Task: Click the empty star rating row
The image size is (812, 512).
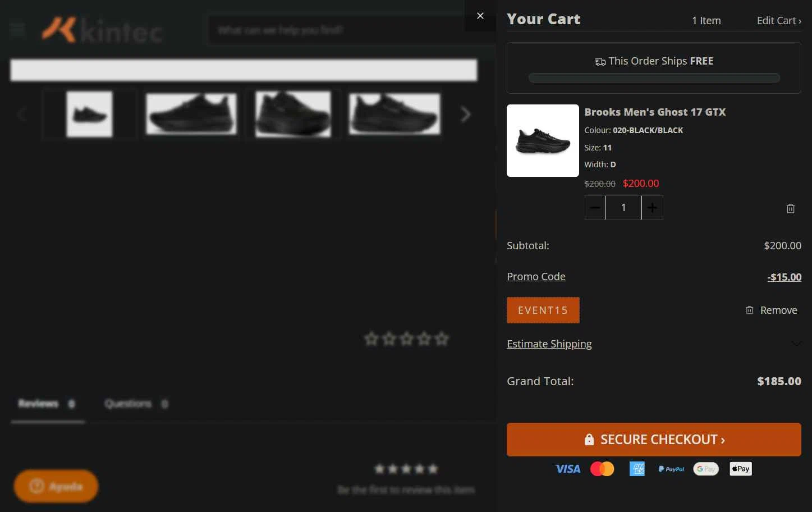Action: [407, 339]
